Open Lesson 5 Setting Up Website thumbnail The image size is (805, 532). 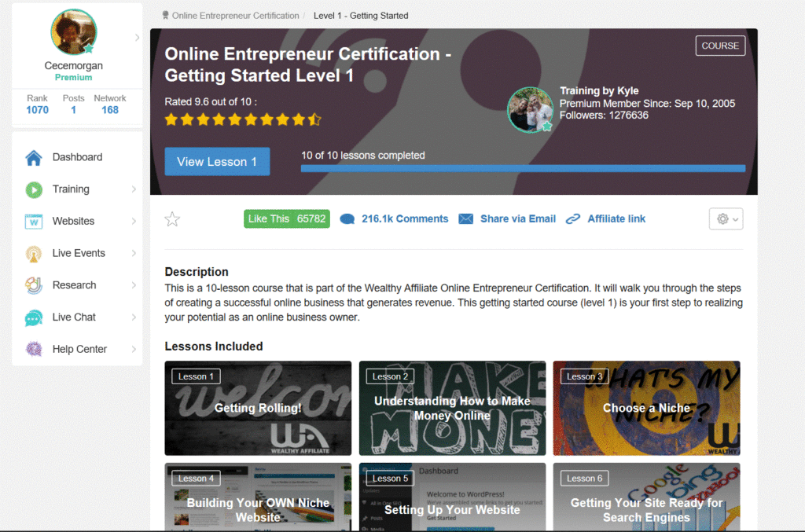click(x=452, y=497)
